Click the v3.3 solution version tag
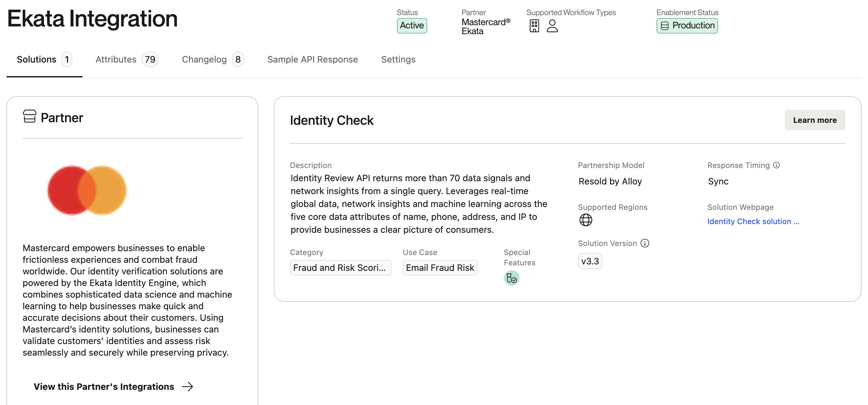The width and height of the screenshot is (868, 405). click(x=590, y=262)
